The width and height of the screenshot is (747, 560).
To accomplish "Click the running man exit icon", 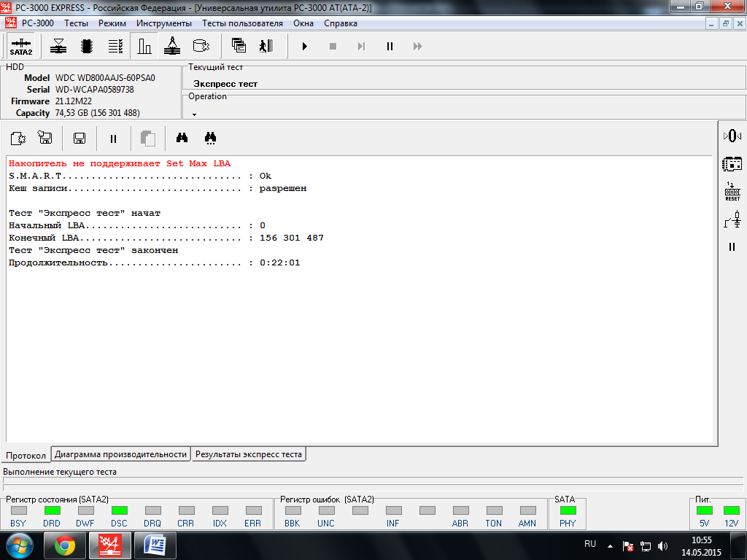I will (x=266, y=46).
